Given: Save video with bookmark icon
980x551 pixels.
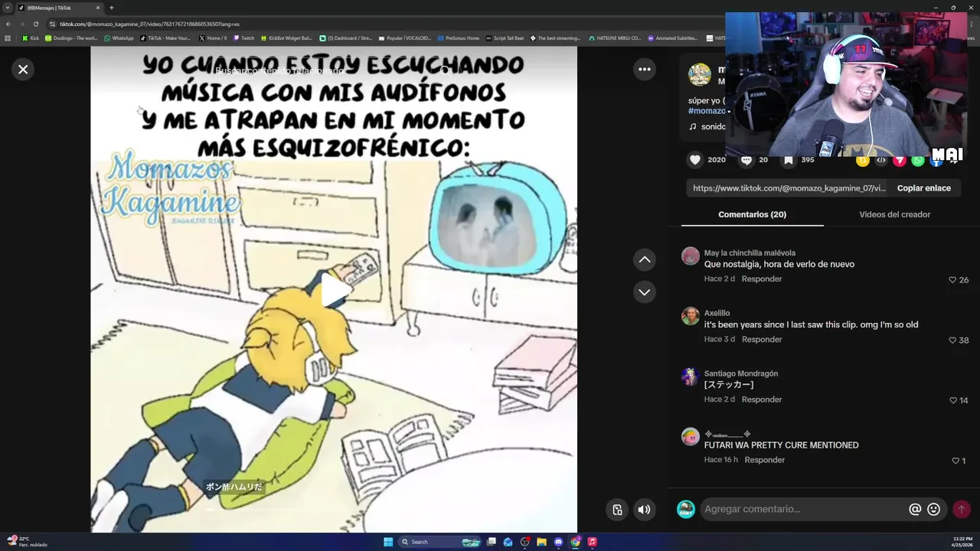Looking at the screenshot, I should click(x=789, y=160).
